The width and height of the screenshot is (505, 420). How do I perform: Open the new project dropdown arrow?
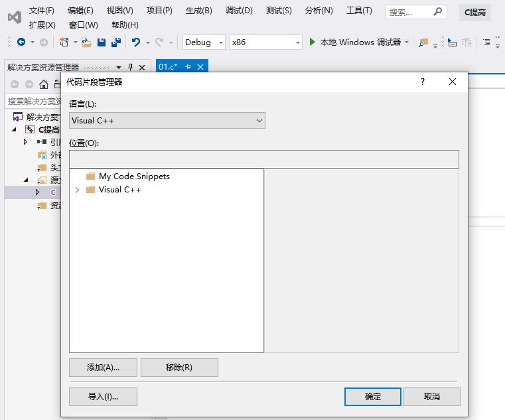pyautogui.click(x=76, y=42)
